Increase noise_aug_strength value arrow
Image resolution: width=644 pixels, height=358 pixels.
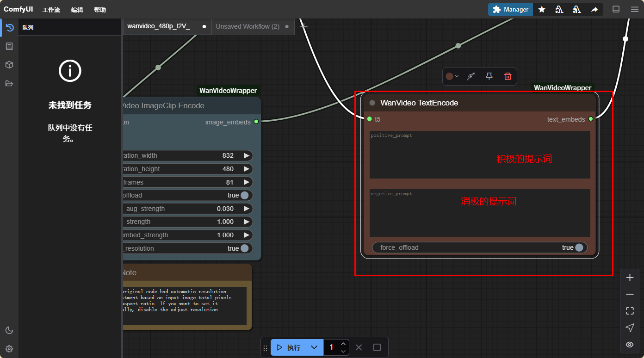247,209
